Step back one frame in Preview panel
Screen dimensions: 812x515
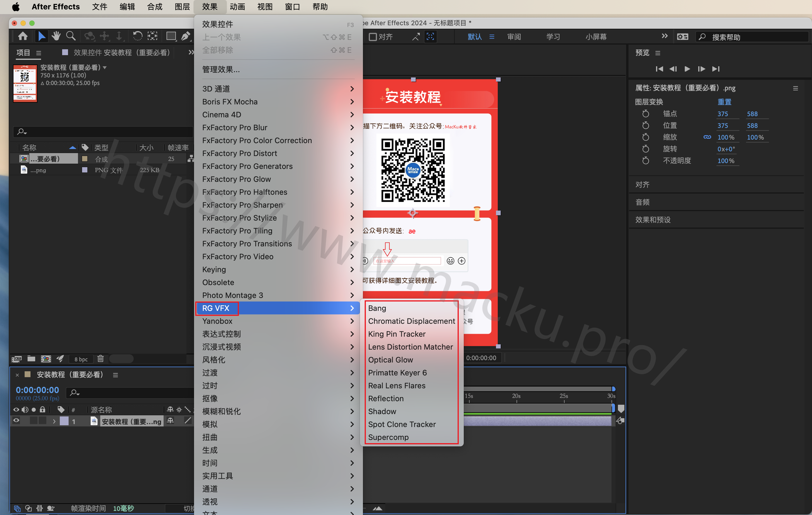[x=673, y=69]
